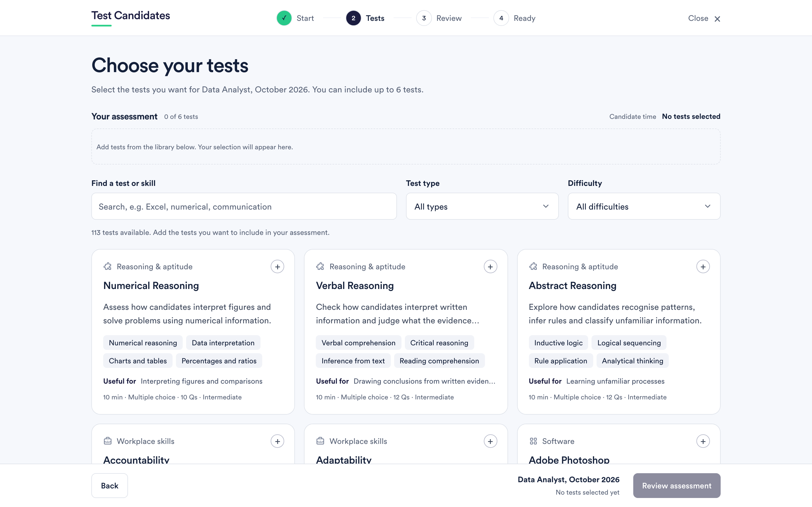Viewport: 812px width, 507px height.
Task: Add the Adobe Photoshop test
Action: (703, 441)
